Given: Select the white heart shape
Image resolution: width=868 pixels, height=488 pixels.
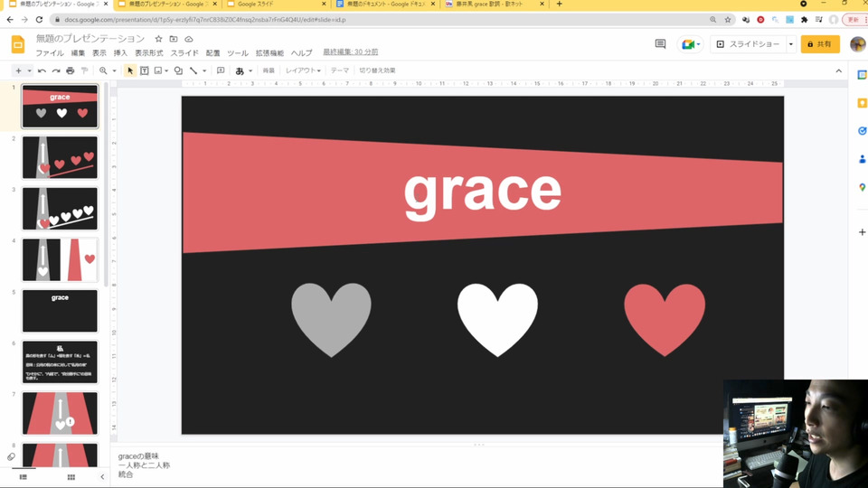Looking at the screenshot, I should click(x=497, y=319).
